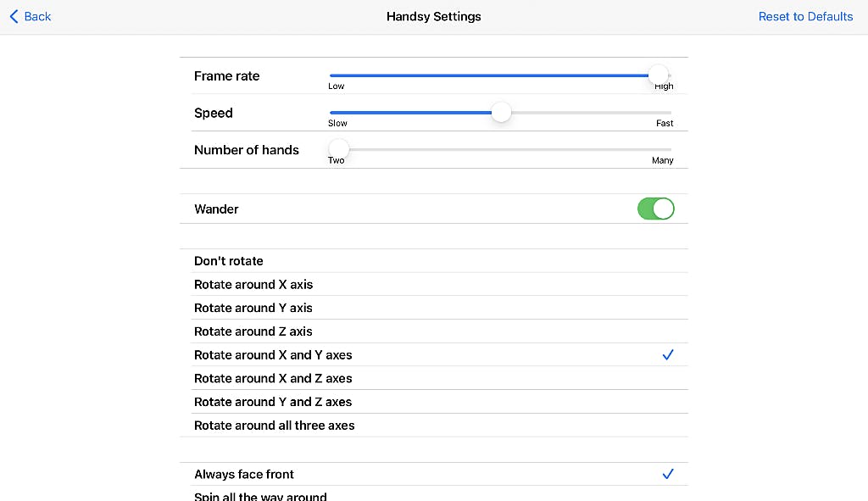Go back using the Back chevron
The width and height of the screenshot is (868, 501).
(x=30, y=16)
